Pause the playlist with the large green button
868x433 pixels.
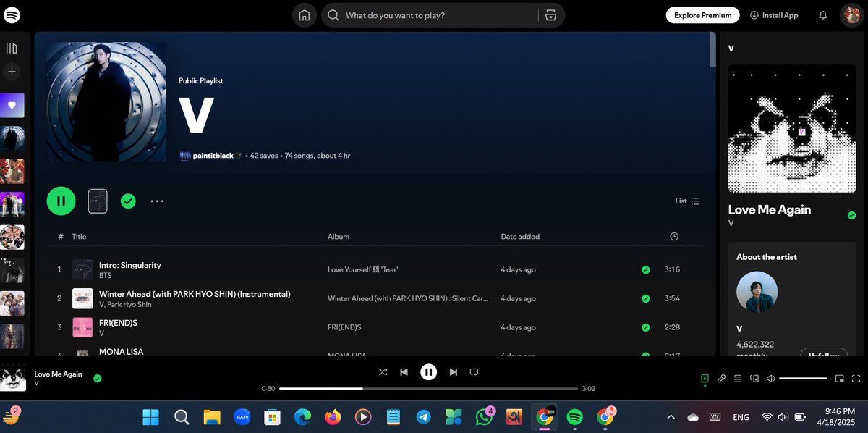click(61, 201)
